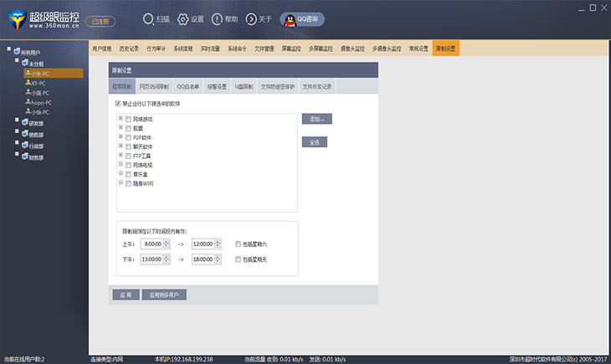Click the QQ咨询 penguin button
This screenshot has width=611, height=364.
point(302,18)
